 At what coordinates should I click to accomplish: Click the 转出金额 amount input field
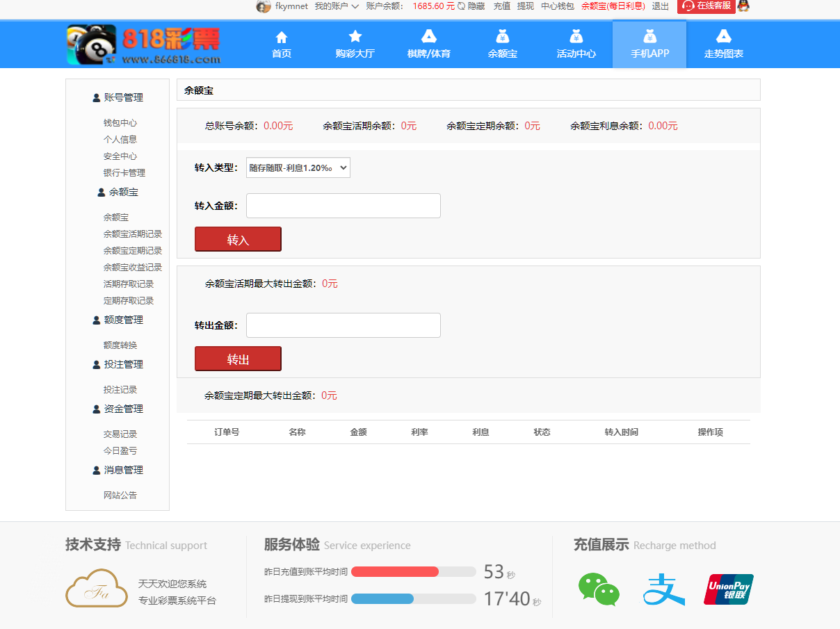[343, 325]
